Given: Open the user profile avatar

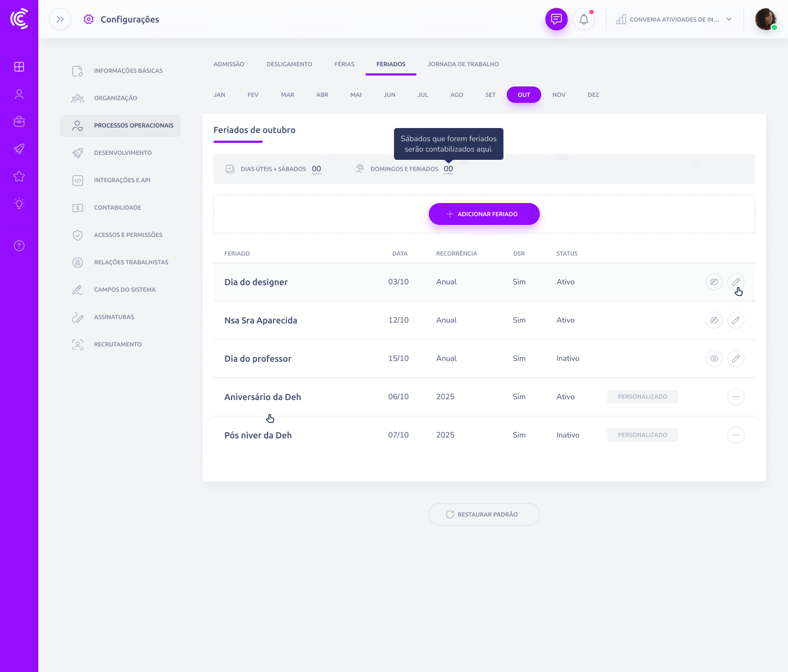Looking at the screenshot, I should coord(766,20).
